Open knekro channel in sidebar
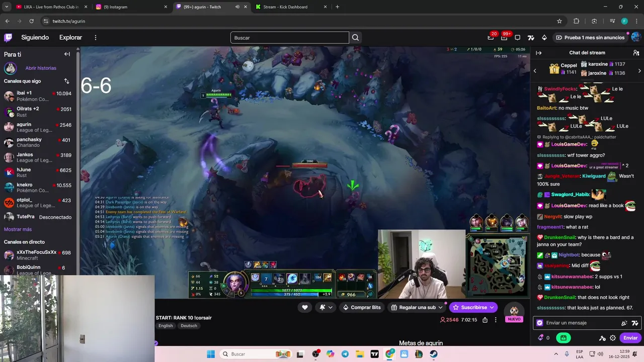 point(38,188)
